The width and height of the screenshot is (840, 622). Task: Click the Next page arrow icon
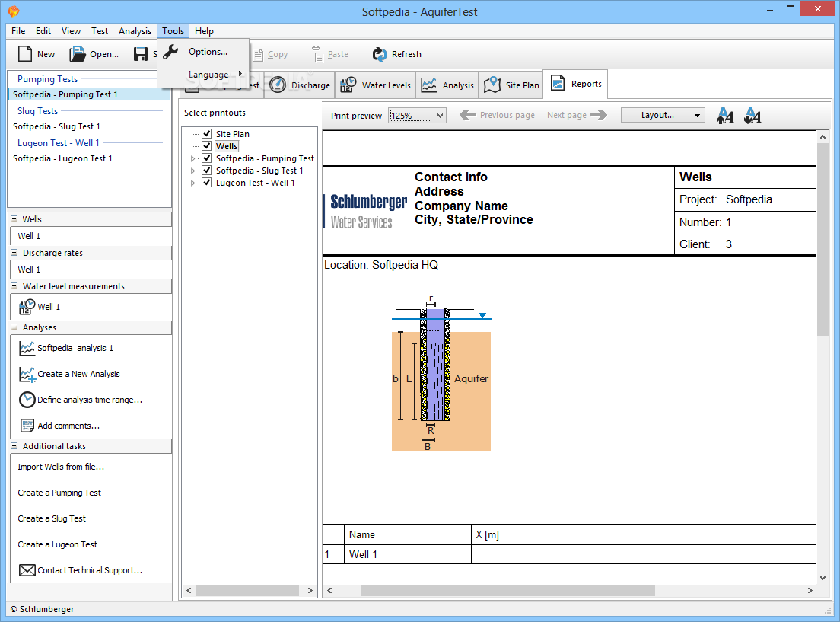tap(598, 115)
